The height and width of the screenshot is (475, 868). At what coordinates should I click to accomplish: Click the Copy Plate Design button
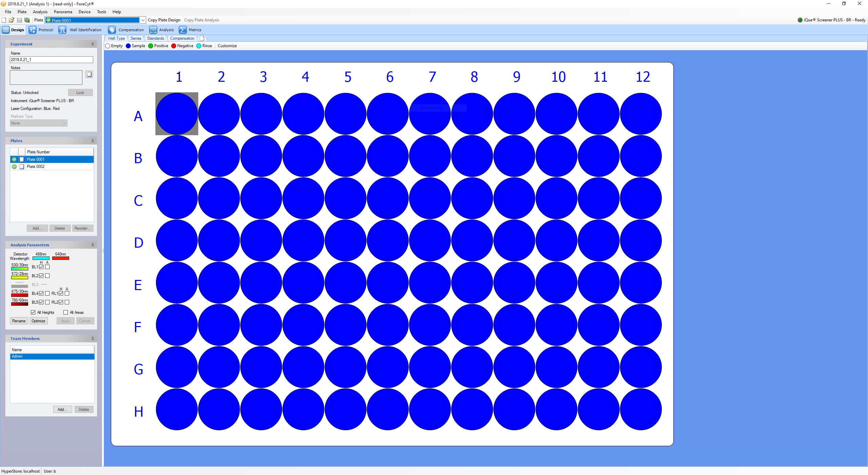164,20
